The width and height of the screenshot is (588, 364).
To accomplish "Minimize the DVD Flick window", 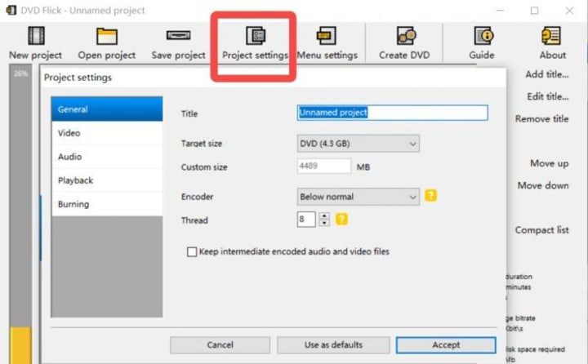I will (x=500, y=11).
